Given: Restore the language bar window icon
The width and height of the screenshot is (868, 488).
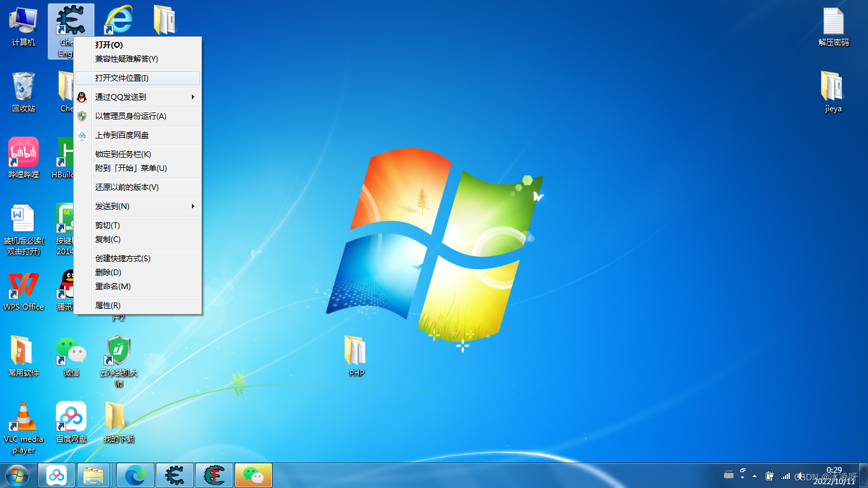Looking at the screenshot, I should pos(743,471).
